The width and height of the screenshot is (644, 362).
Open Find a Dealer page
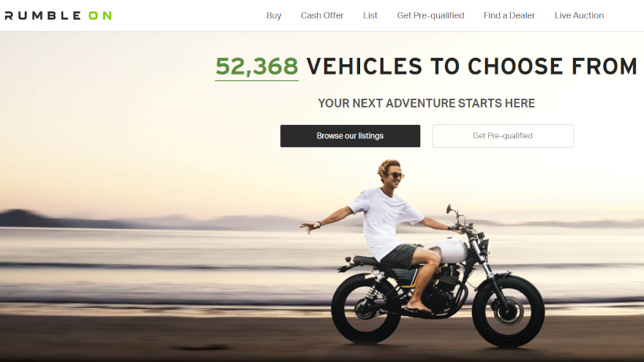(x=509, y=15)
